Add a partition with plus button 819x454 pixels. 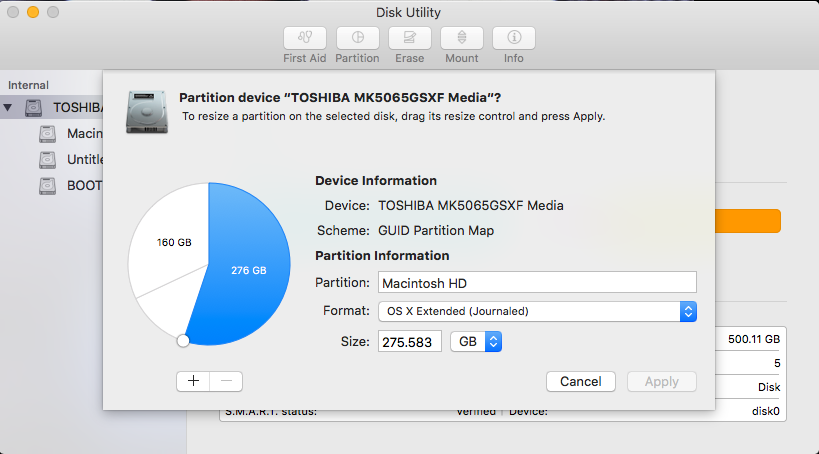pos(193,381)
